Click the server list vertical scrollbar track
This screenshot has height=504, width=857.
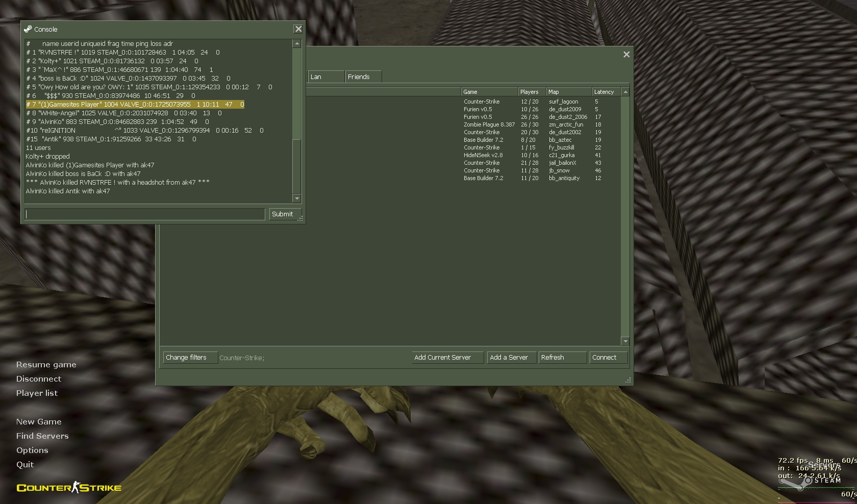(625, 217)
